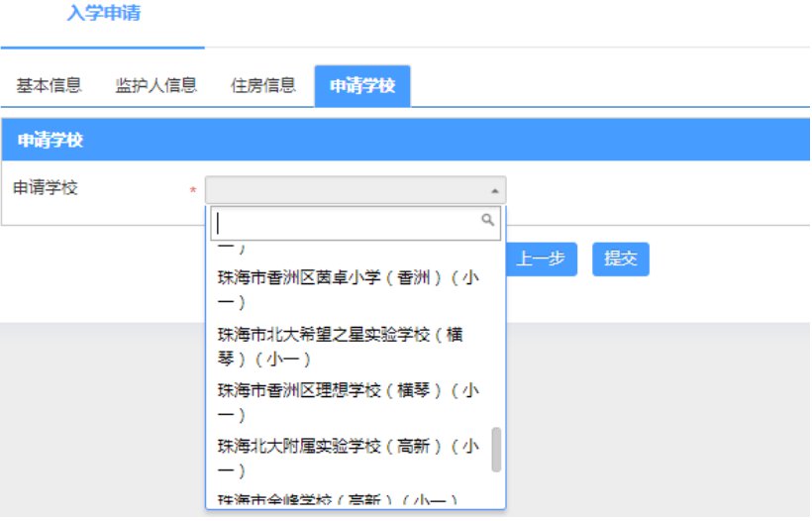Image resolution: width=812 pixels, height=521 pixels.
Task: Open the 监护人信息 tab
Action: tap(155, 86)
